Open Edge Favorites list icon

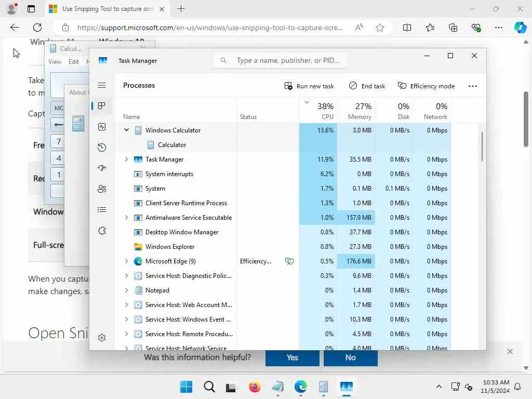click(430, 28)
